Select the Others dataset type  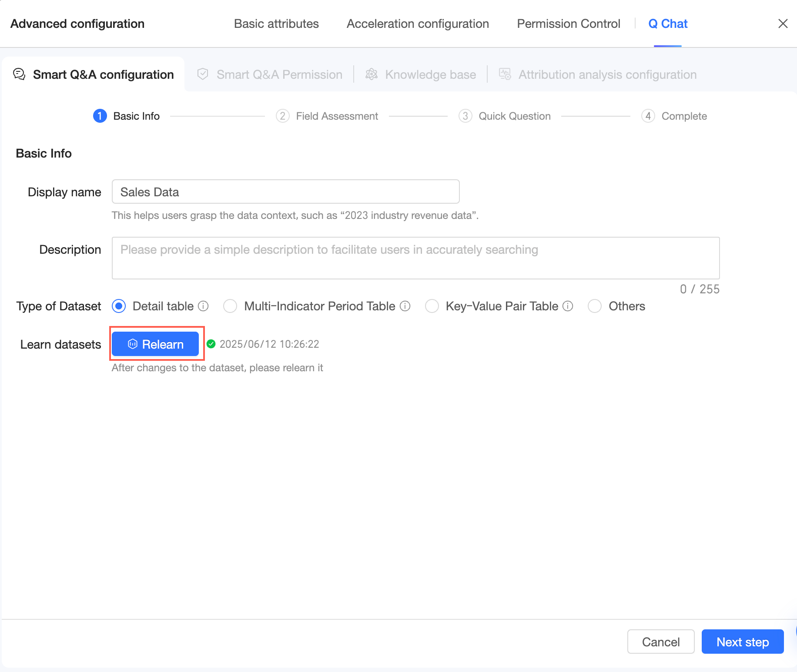[595, 306]
